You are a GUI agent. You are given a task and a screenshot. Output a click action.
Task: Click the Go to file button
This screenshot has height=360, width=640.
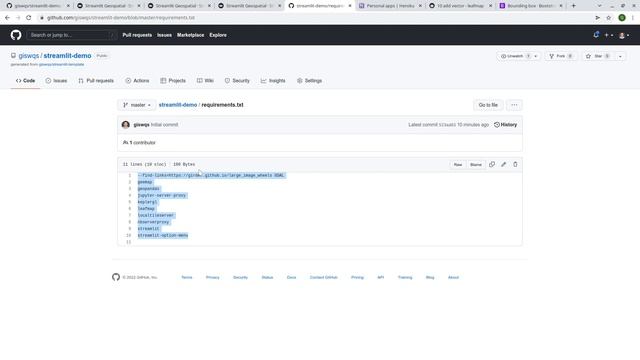(488, 105)
